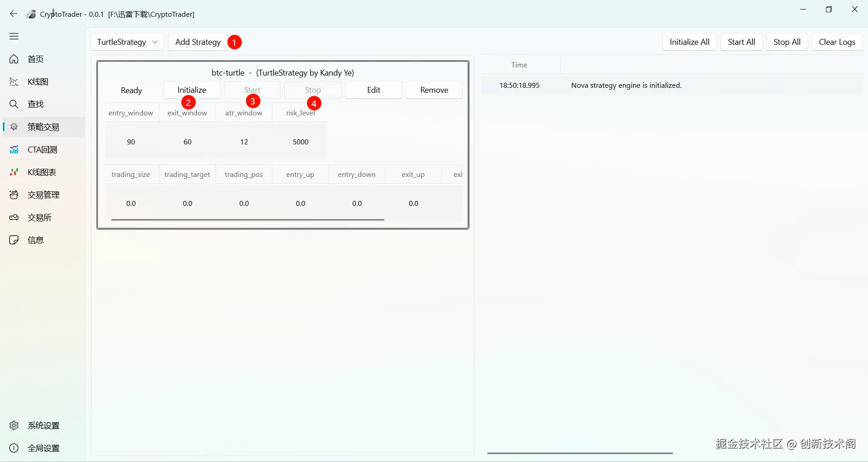Click the Clear Logs button
This screenshot has height=462, width=868.
(x=837, y=42)
